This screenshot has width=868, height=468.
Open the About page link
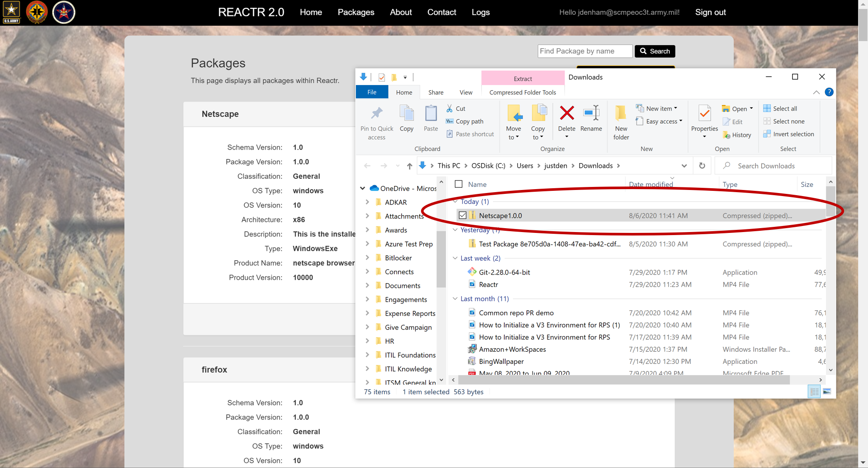401,12
